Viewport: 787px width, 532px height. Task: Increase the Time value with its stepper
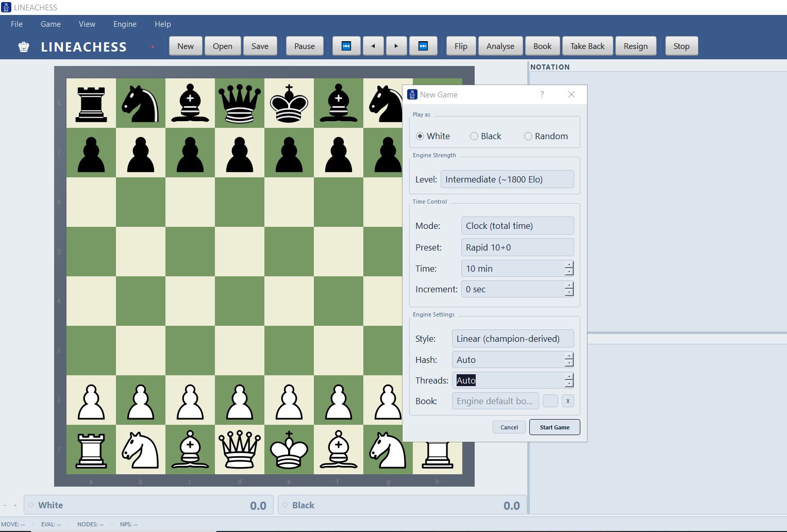click(569, 265)
